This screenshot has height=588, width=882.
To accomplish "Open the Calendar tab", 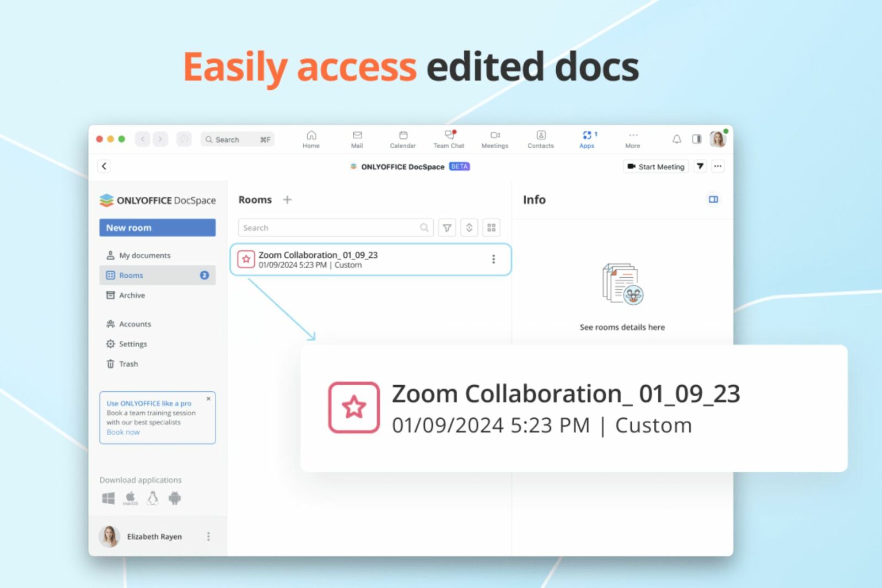I will (x=403, y=139).
